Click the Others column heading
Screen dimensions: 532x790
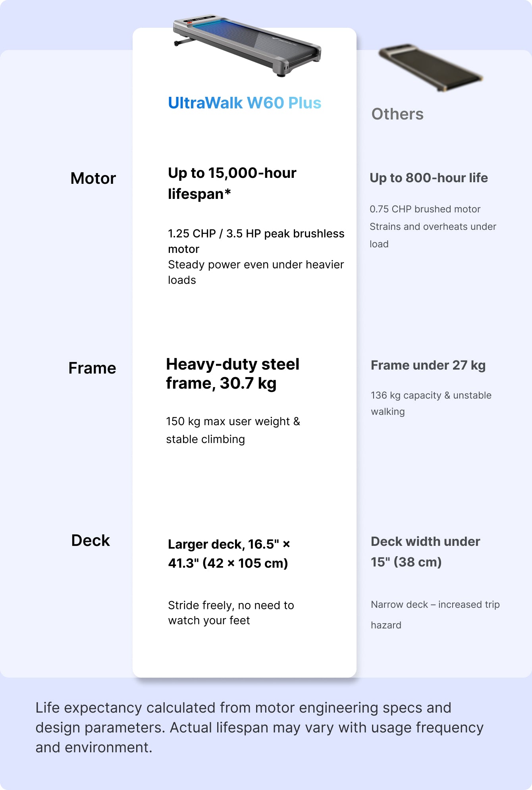[x=397, y=114]
